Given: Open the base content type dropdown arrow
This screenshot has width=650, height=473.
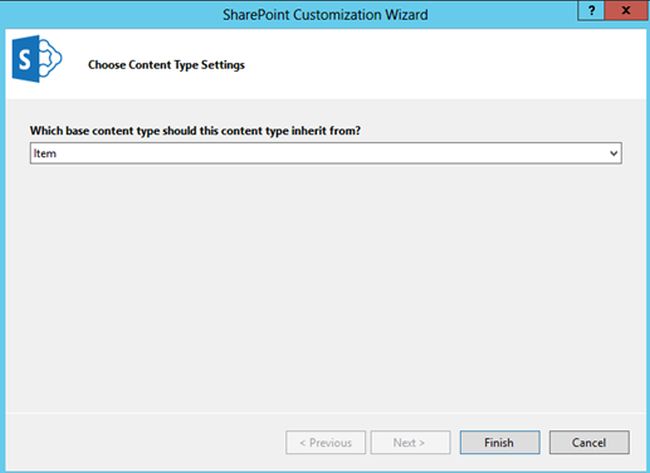Looking at the screenshot, I should pyautogui.click(x=614, y=153).
